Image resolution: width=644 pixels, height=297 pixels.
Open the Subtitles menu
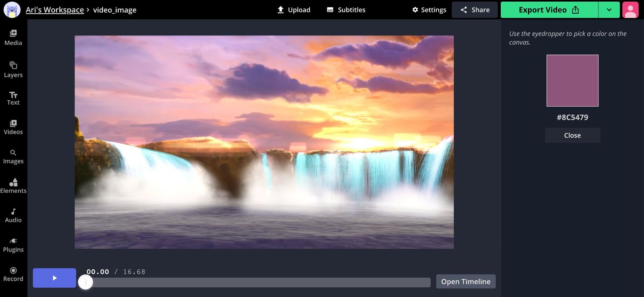(346, 10)
